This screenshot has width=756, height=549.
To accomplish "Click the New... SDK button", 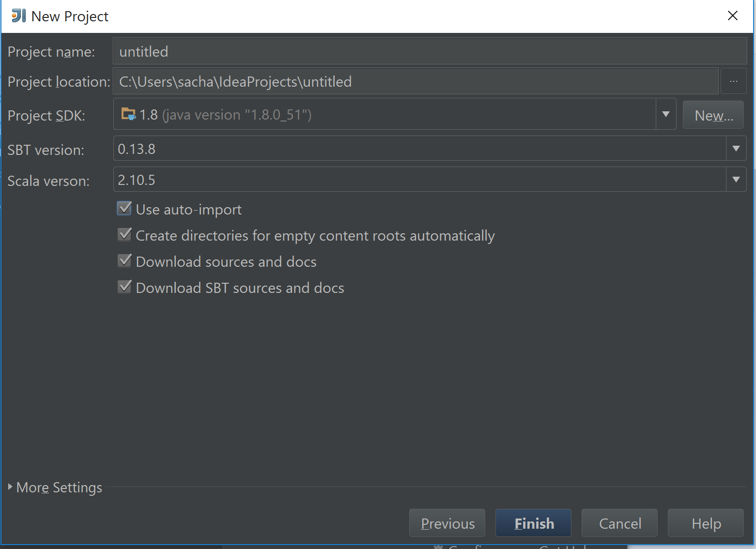I will click(713, 115).
